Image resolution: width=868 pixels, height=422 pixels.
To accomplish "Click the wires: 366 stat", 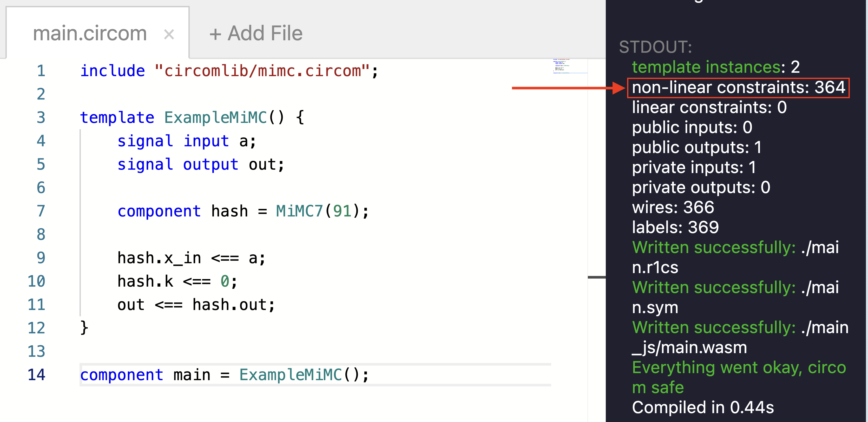I will 673,207.
